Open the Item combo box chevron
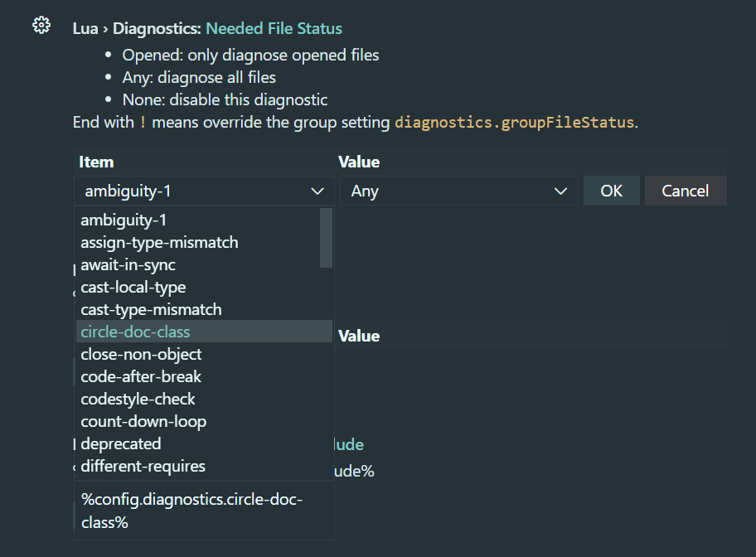Viewport: 756px width, 557px height. coord(317,191)
